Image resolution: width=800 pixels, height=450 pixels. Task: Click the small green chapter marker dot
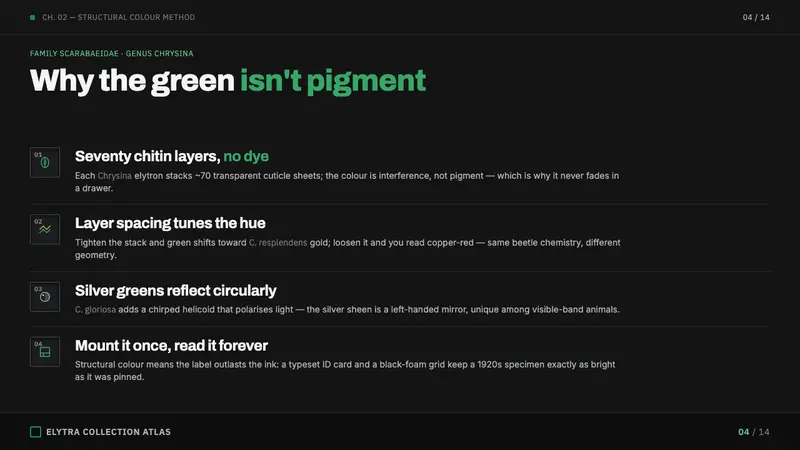pyautogui.click(x=33, y=17)
